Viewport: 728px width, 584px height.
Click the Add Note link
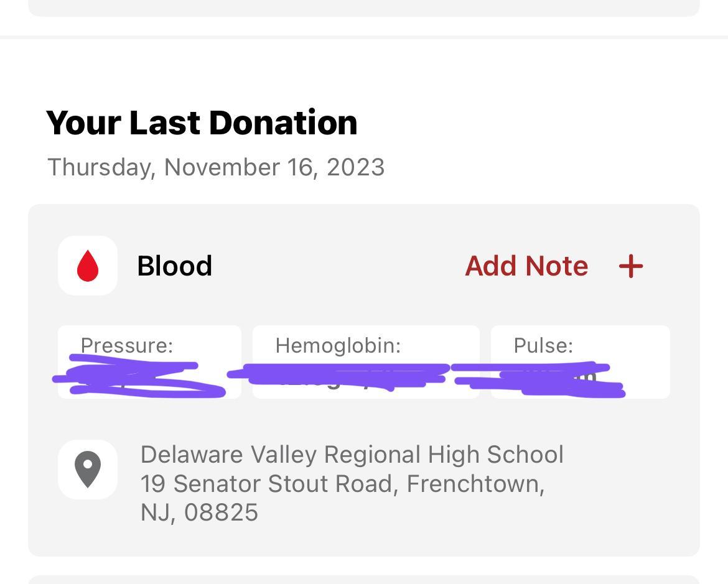[526, 266]
